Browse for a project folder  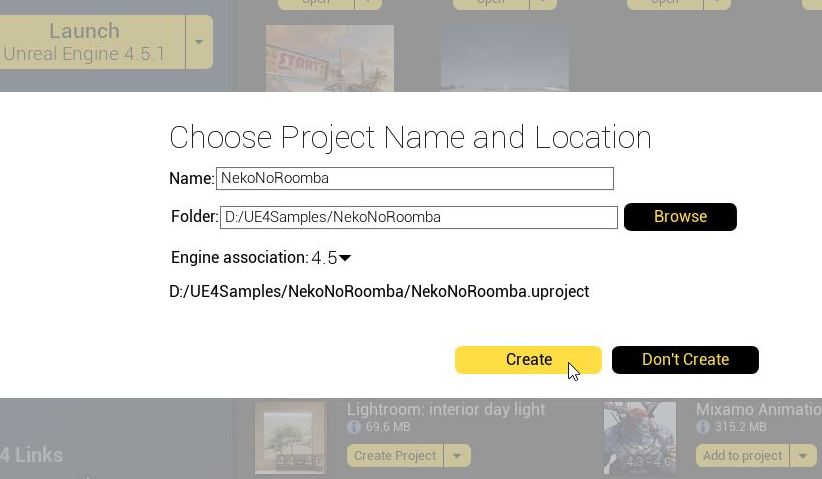tap(680, 216)
